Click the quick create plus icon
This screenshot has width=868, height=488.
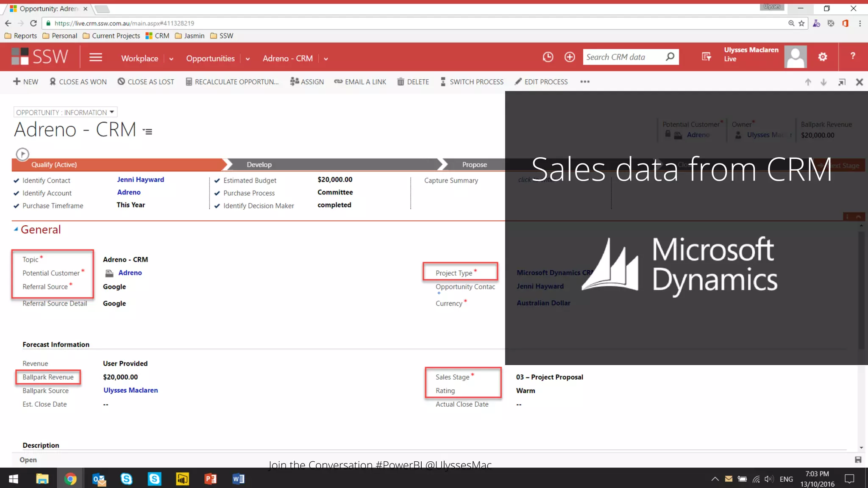click(570, 57)
